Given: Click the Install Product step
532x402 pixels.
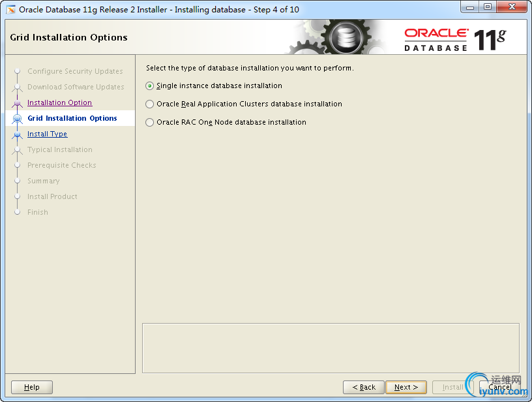Looking at the screenshot, I should pos(52,196).
